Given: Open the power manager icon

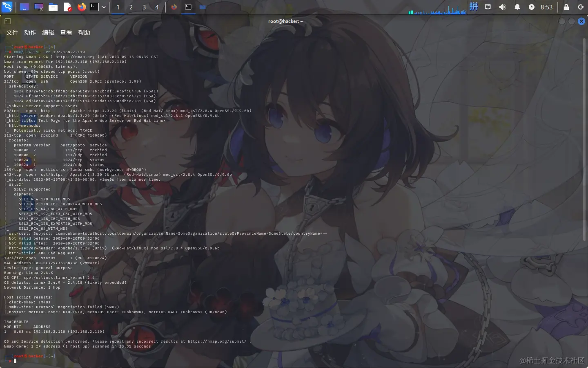Looking at the screenshot, I should [532, 7].
